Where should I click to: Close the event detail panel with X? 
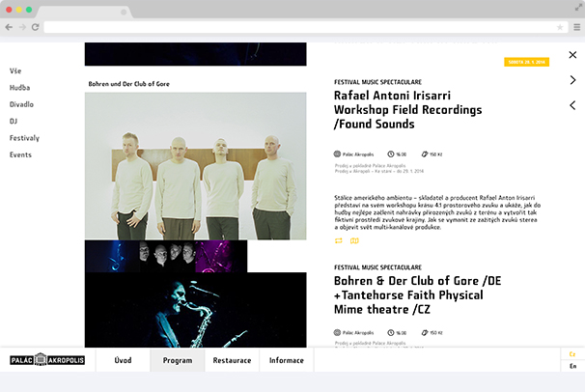[x=572, y=55]
